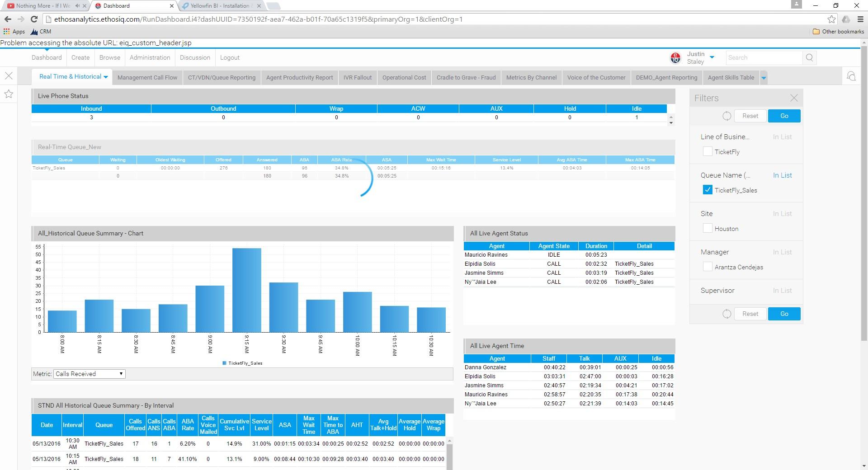Click the top refresh circle in Filters
The width and height of the screenshot is (868, 470).
tap(726, 116)
